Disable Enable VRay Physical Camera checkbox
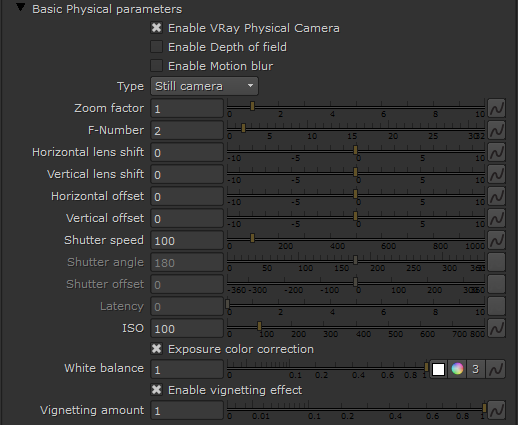Screen dimensions: 518x425 (x=156, y=28)
